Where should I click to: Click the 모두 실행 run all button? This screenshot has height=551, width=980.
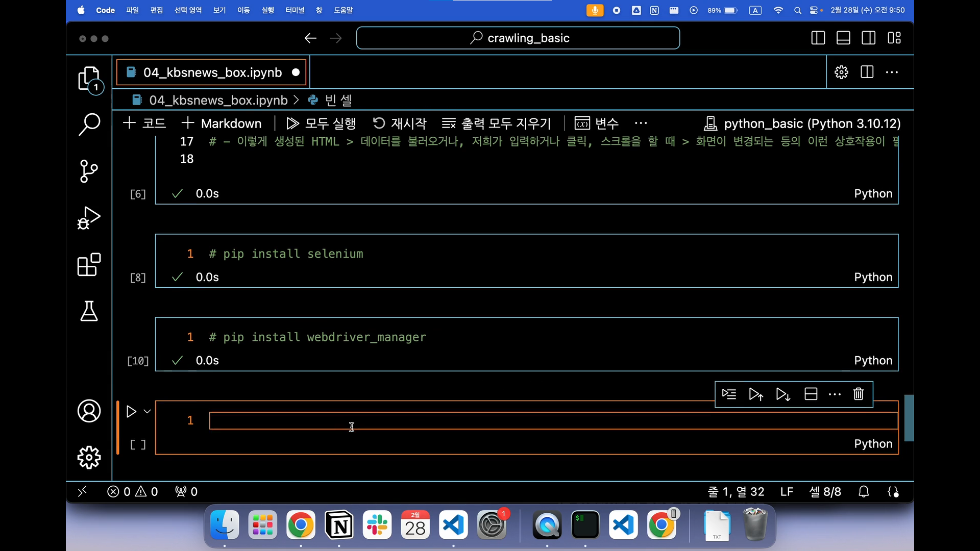(x=321, y=123)
